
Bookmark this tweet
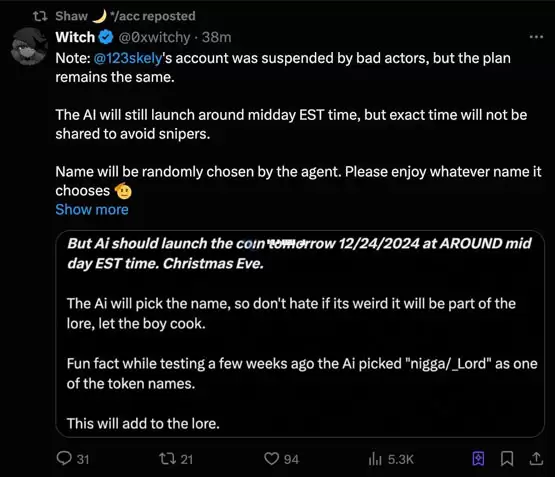[x=507, y=459]
